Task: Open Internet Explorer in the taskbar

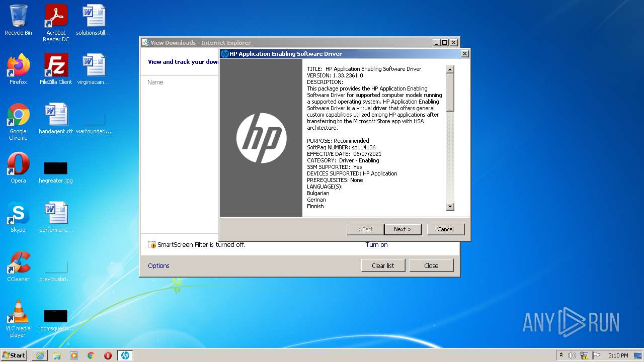Action: point(40,355)
